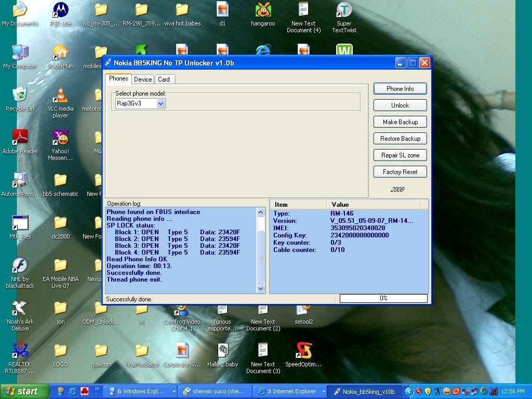Click the taskbar clock 12:56 PM
This screenshot has height=399, width=532.
pyautogui.click(x=513, y=392)
